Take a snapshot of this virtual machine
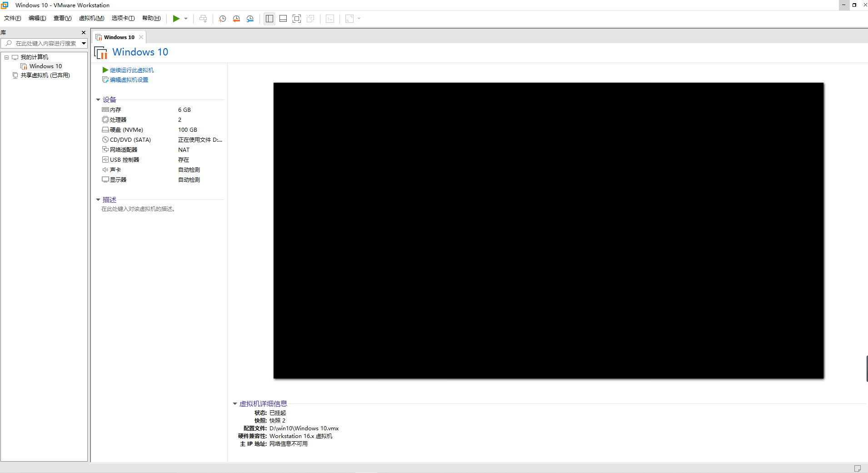This screenshot has width=868, height=473. (x=222, y=19)
